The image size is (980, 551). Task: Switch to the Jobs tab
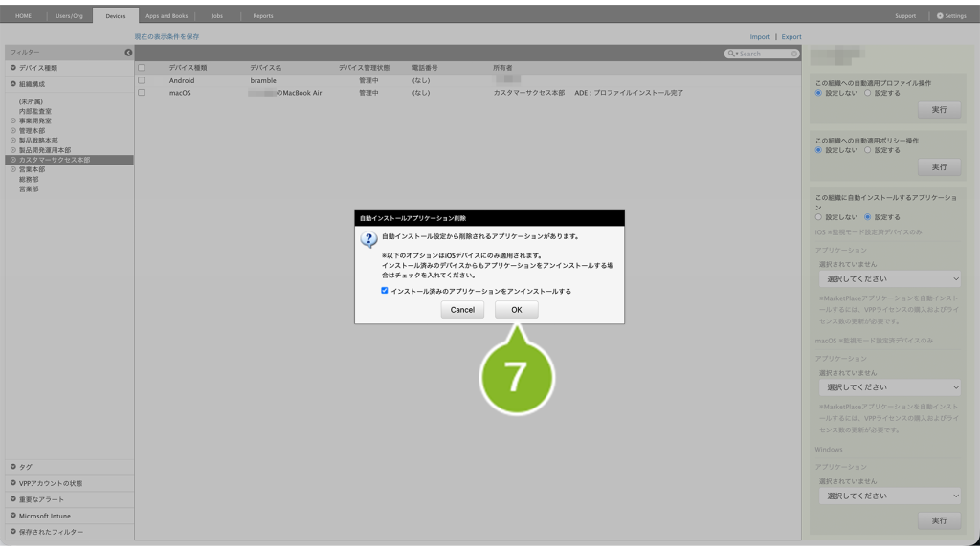tap(217, 16)
